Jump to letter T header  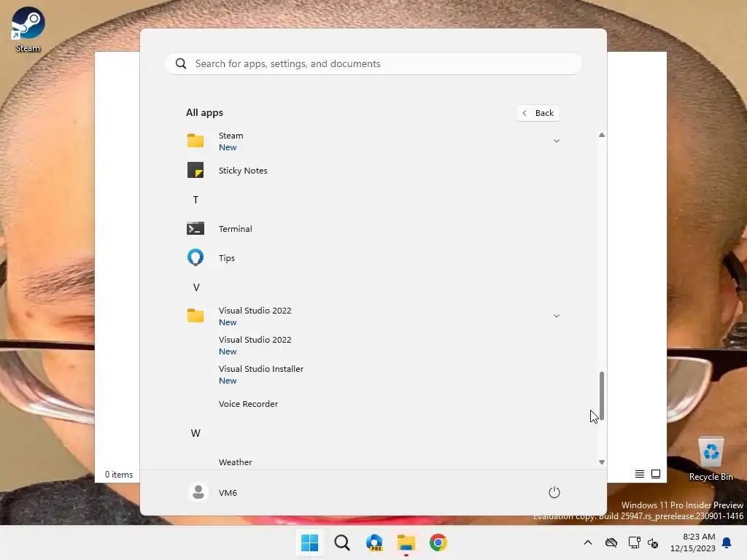point(196,200)
